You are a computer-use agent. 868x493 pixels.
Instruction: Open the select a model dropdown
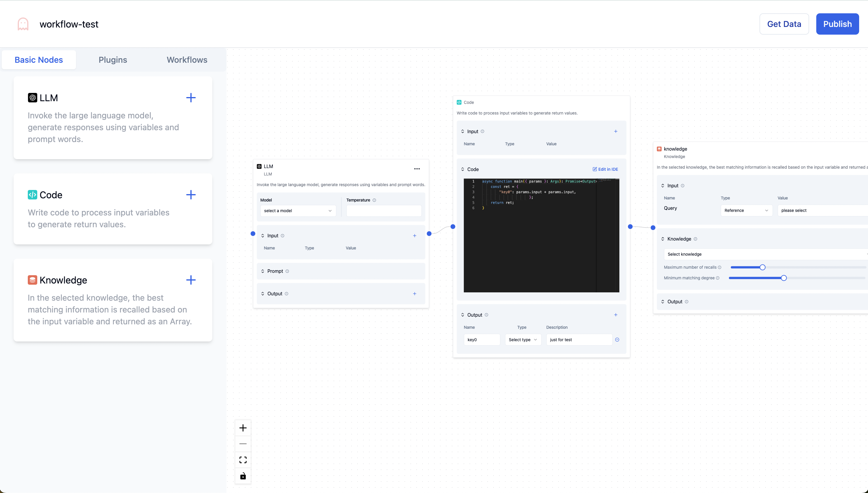298,211
